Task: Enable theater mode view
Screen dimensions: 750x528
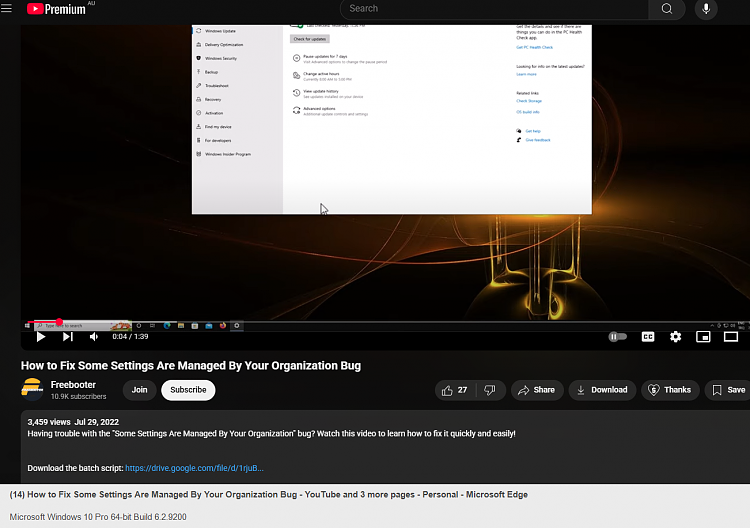Action: pyautogui.click(x=731, y=337)
